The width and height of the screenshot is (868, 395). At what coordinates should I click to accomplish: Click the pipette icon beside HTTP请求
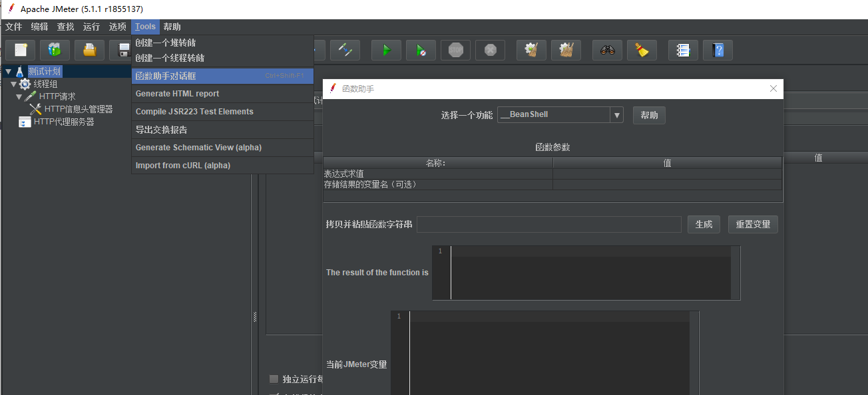coord(31,96)
